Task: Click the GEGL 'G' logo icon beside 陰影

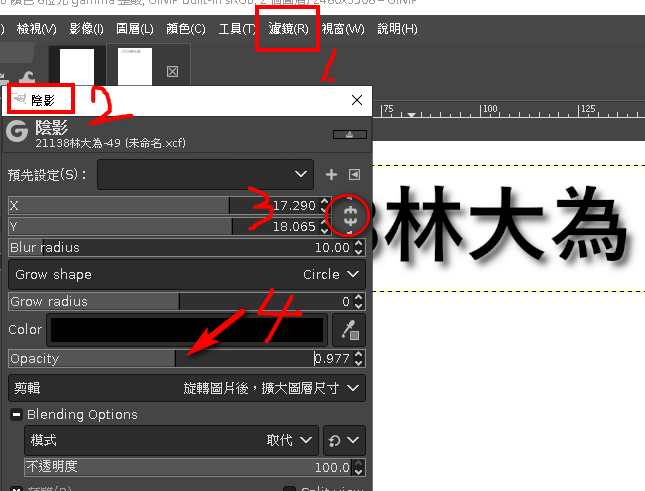Action: point(16,131)
